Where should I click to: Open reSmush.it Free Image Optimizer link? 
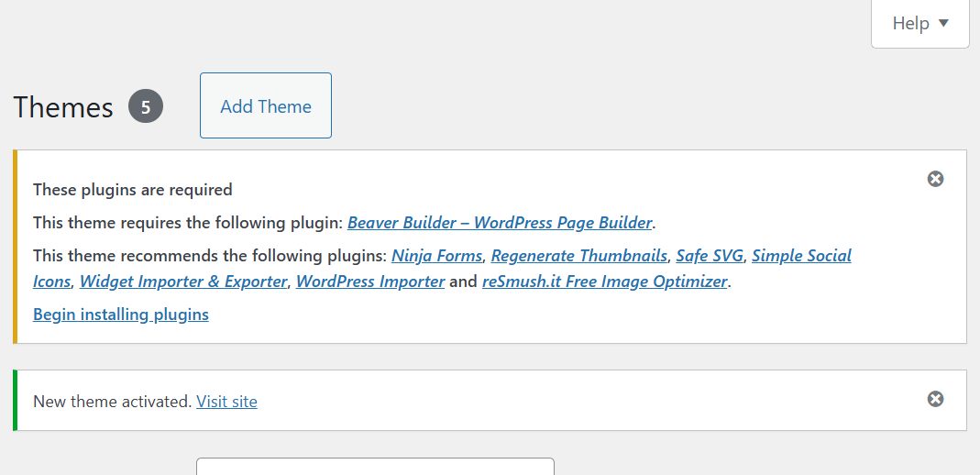coord(604,282)
